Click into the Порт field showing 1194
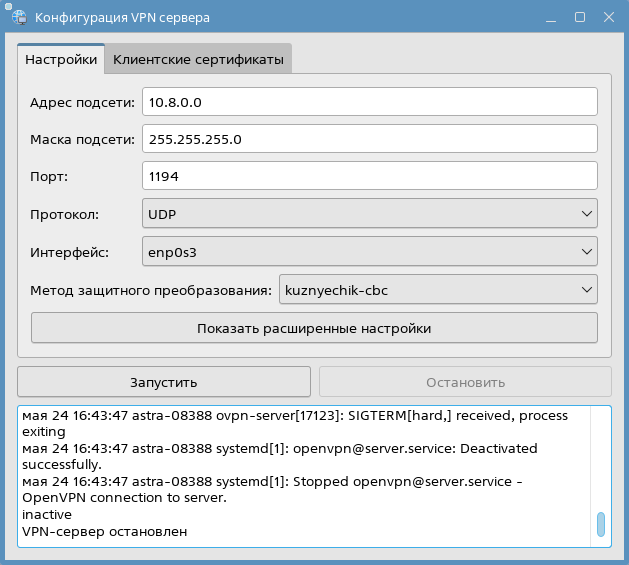 [x=369, y=176]
